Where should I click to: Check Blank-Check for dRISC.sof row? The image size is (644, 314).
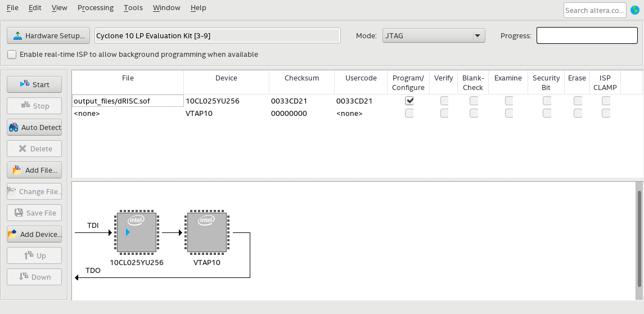(x=474, y=101)
